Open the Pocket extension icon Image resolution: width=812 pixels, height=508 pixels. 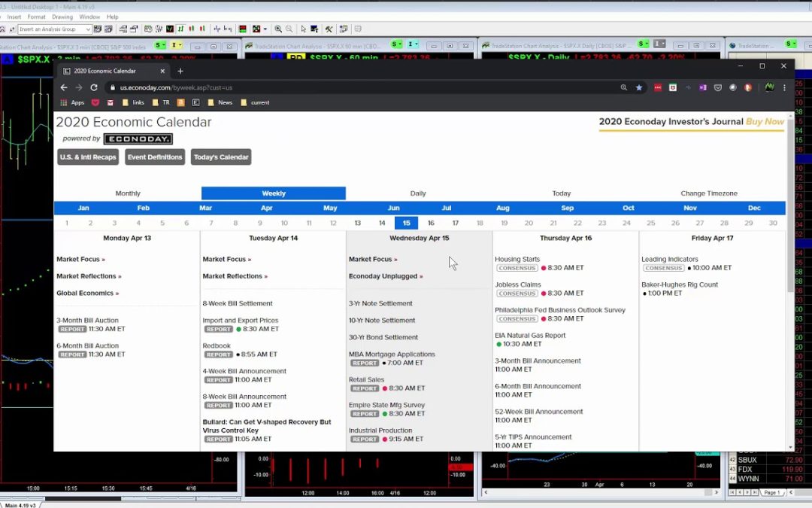click(718, 87)
